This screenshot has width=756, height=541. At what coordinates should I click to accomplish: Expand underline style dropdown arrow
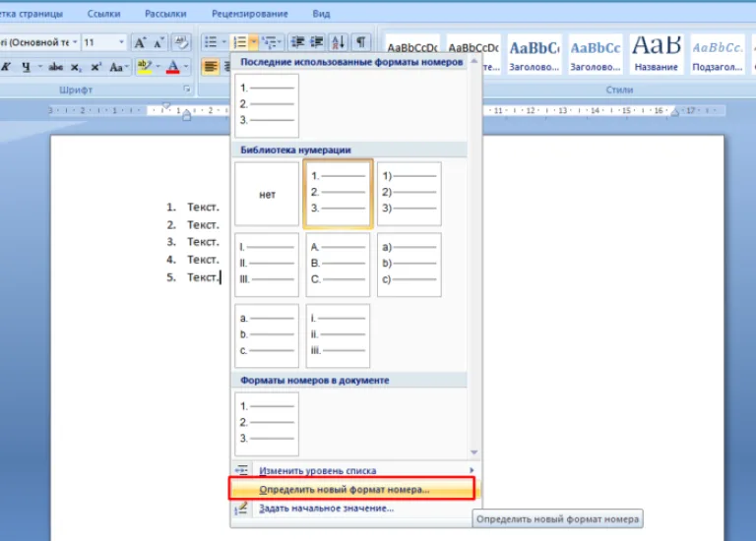click(x=40, y=67)
